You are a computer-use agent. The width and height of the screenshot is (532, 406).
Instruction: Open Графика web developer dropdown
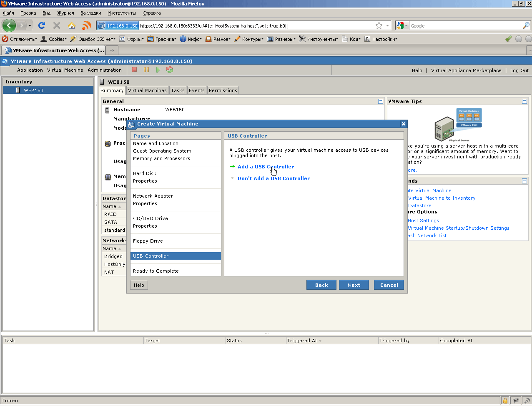pos(162,39)
